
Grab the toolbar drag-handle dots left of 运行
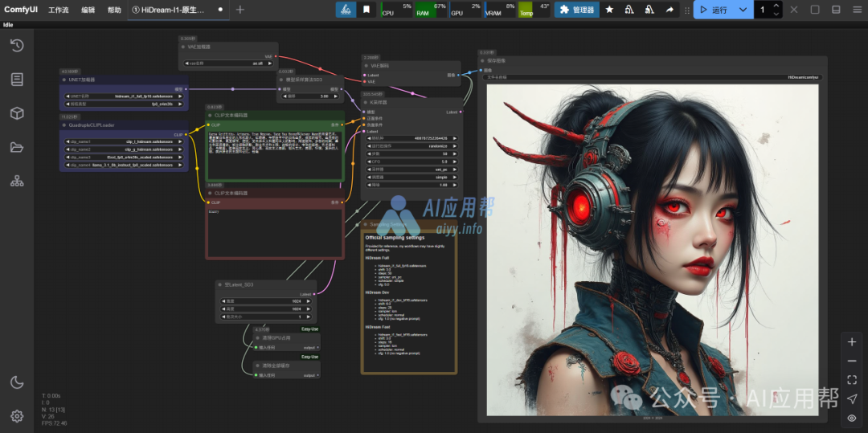pyautogui.click(x=687, y=10)
